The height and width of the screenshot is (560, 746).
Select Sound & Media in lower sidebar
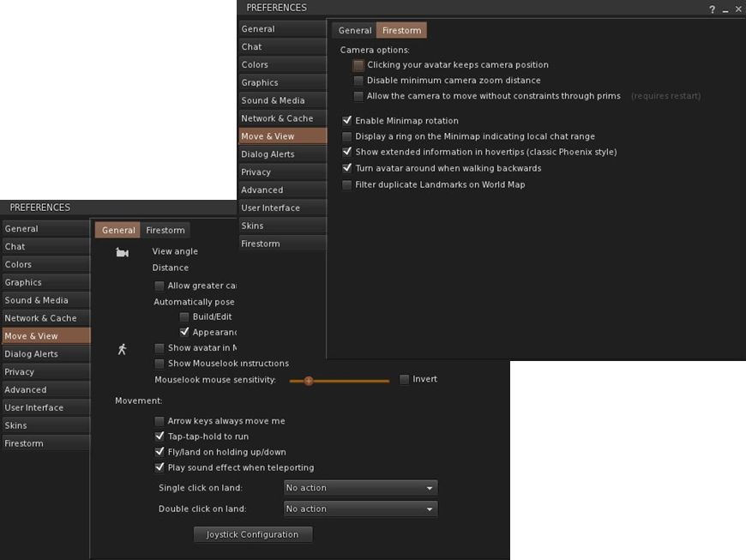[37, 300]
